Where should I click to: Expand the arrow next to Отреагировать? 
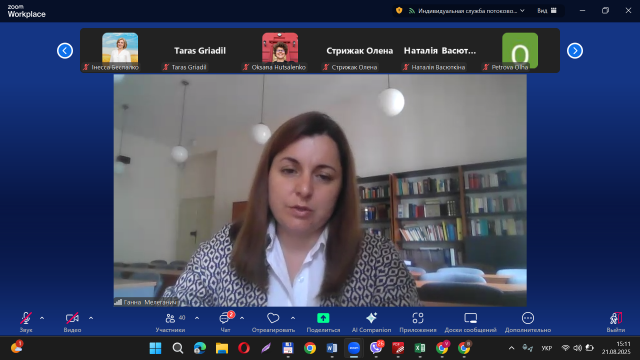(293, 318)
